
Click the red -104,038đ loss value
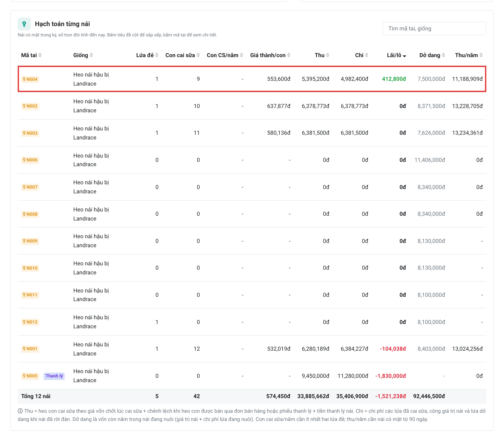click(x=393, y=349)
